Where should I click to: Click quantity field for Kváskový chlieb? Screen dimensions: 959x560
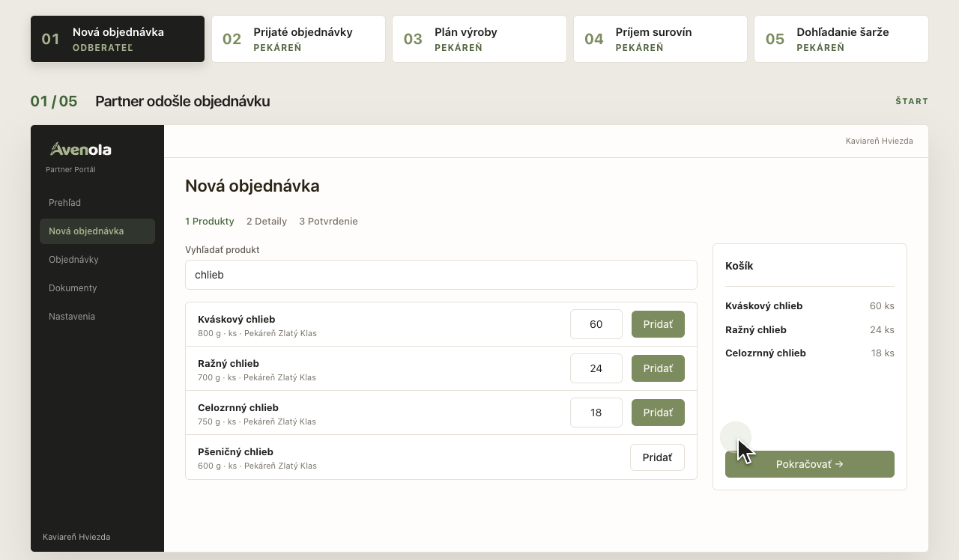click(596, 324)
